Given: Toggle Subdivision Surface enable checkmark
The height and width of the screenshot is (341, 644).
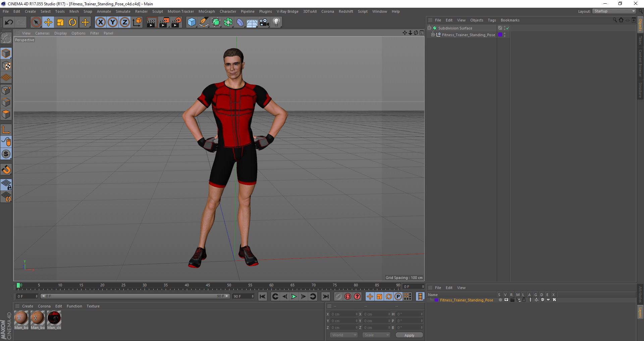Looking at the screenshot, I should click(x=507, y=28).
